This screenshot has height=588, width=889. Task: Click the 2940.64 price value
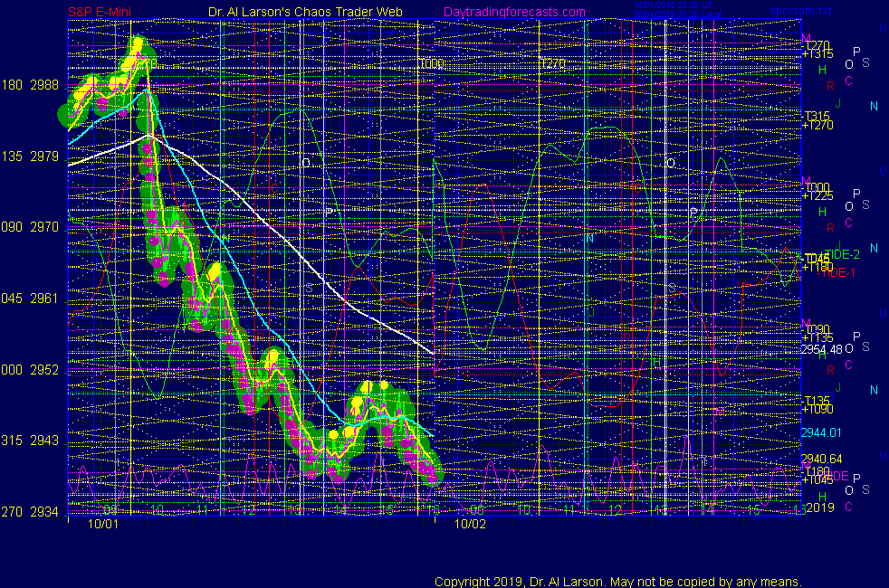coord(821,459)
